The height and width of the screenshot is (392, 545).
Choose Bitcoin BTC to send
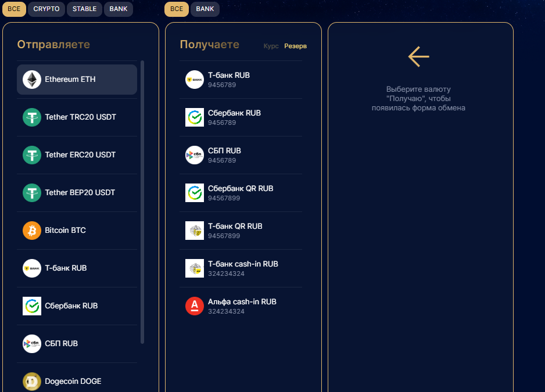[x=77, y=231]
